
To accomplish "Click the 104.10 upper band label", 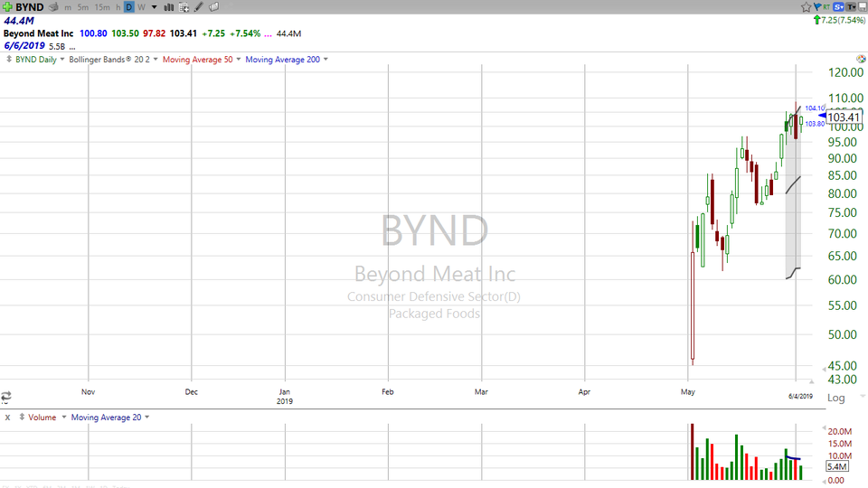I will [x=815, y=108].
